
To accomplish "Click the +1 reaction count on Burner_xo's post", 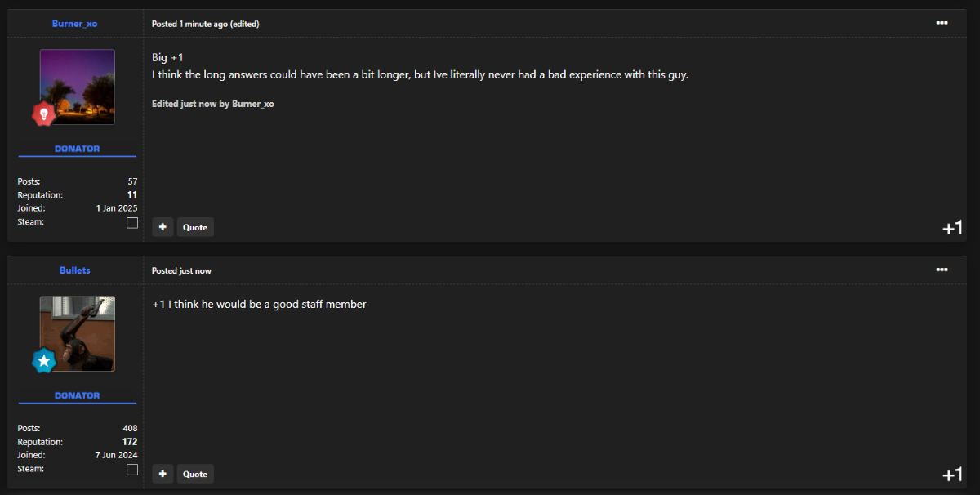I will point(952,228).
